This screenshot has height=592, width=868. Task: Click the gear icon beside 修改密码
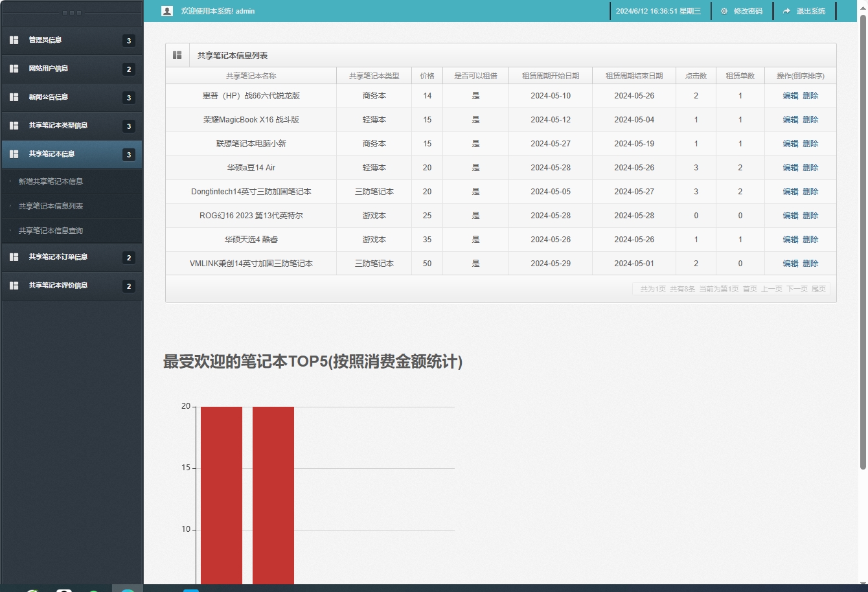(724, 11)
